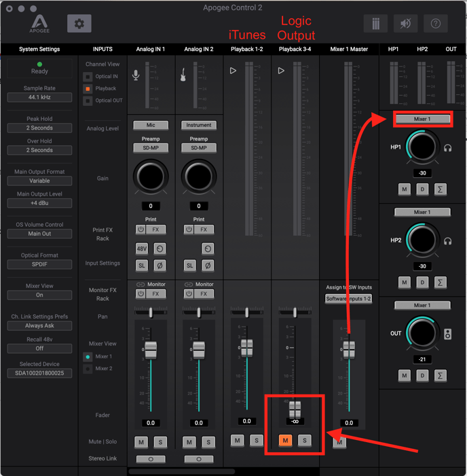The image size is (467, 476).
Task: Toggle Print FX power on Analog IN 2
Action: coord(189,230)
